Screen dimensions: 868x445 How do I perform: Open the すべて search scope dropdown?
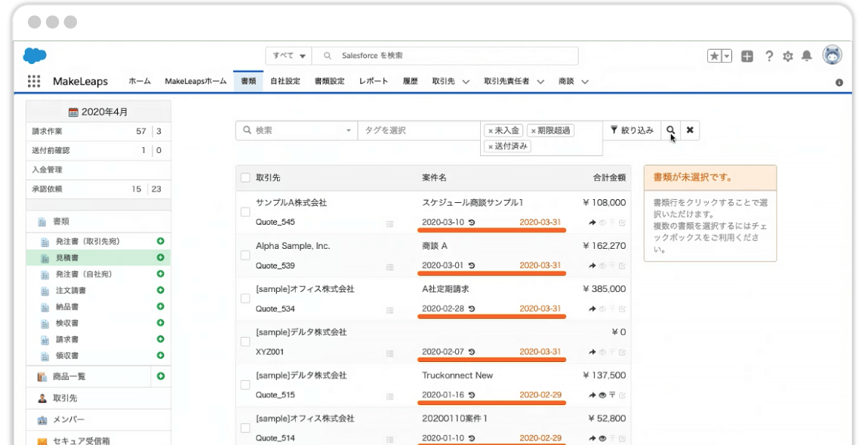[290, 55]
